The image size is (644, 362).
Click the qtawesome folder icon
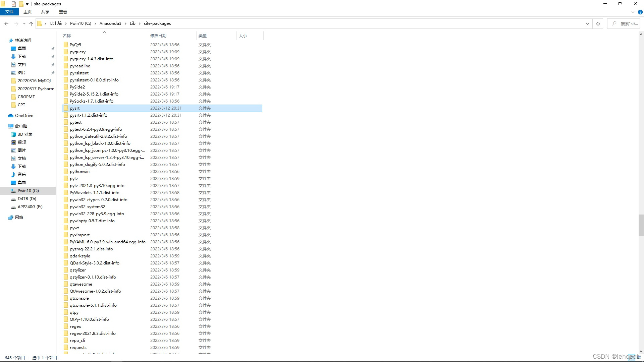click(66, 284)
